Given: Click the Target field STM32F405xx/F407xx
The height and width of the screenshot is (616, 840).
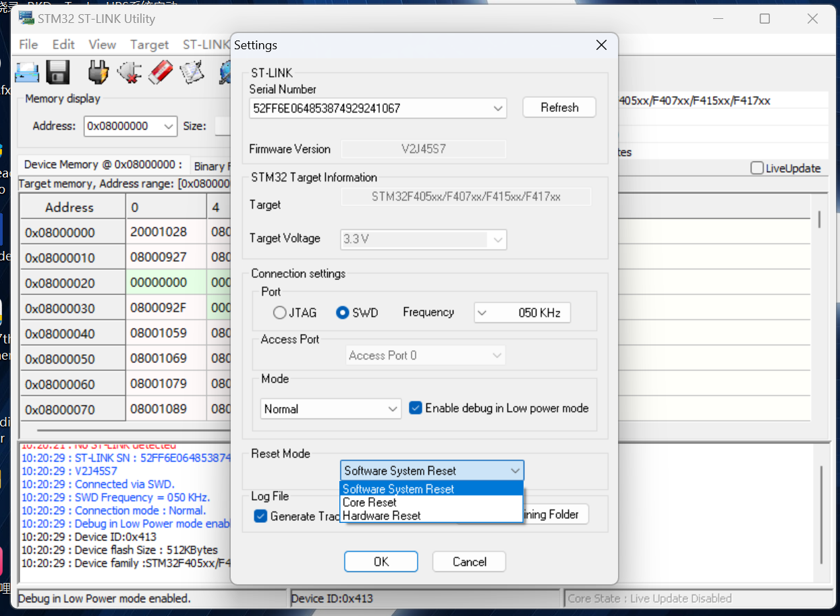Looking at the screenshot, I should (x=466, y=197).
